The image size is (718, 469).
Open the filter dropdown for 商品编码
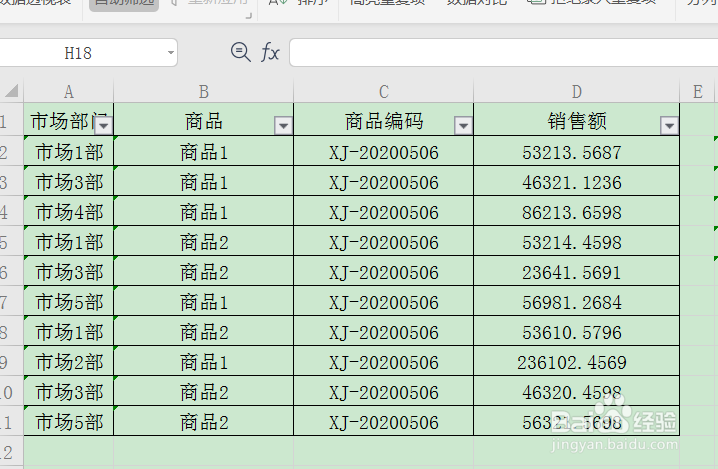(463, 125)
